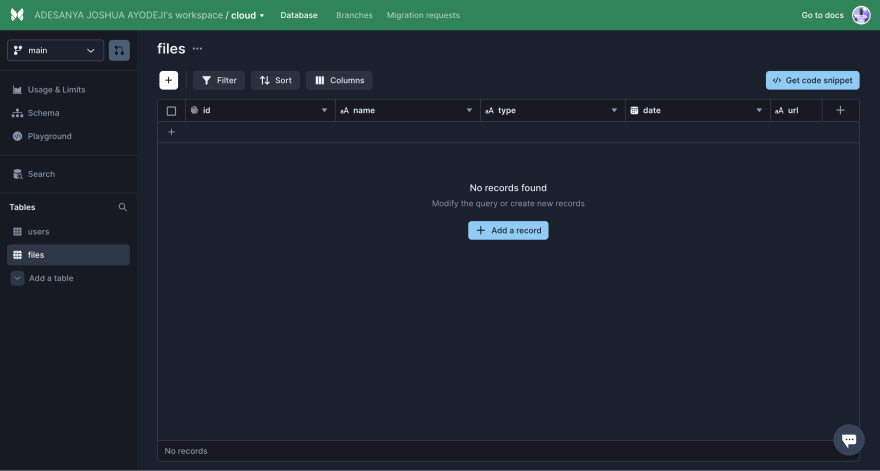This screenshot has height=471, width=880.
Task: Click the user avatar in top bar
Action: 861,15
